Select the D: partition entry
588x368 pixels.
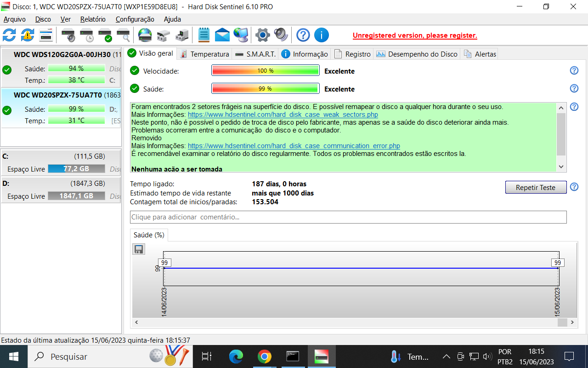click(x=61, y=190)
